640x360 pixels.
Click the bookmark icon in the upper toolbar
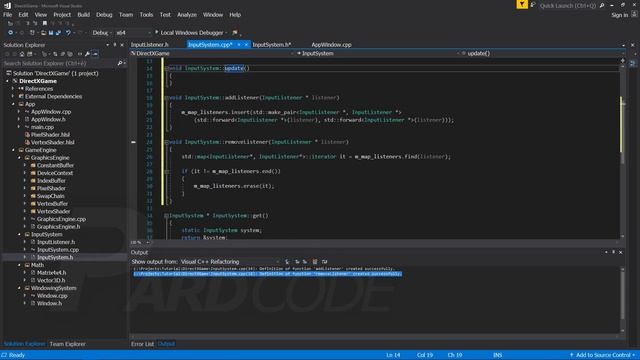[44, 23]
